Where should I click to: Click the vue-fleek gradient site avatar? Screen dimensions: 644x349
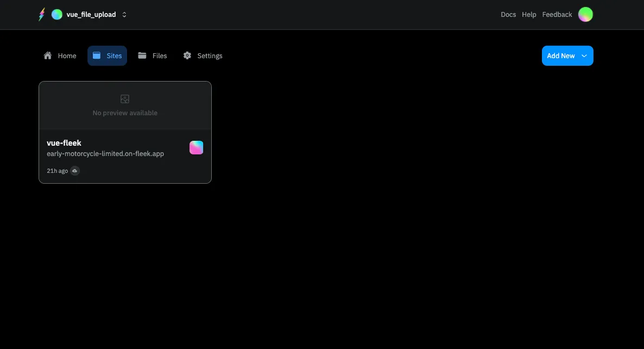tap(196, 147)
